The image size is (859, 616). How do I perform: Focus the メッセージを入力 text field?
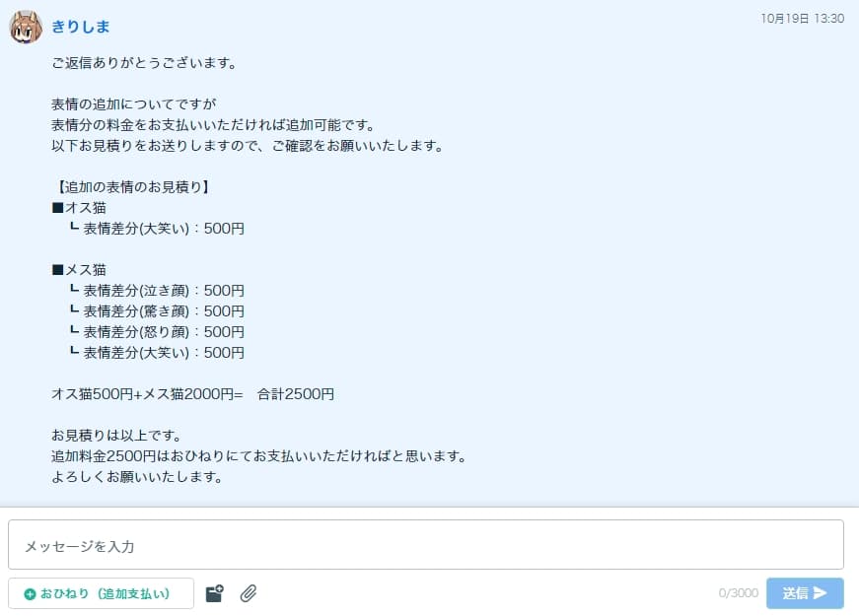tap(426, 545)
